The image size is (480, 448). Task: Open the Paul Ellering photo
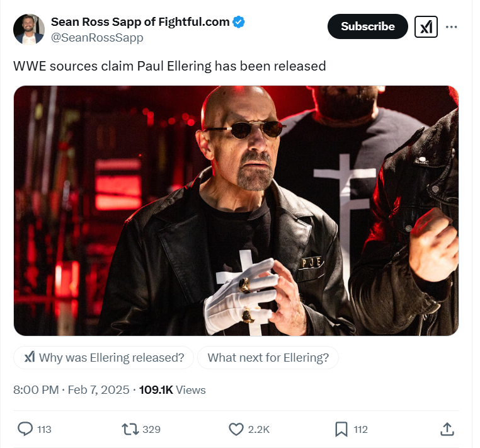(x=236, y=210)
